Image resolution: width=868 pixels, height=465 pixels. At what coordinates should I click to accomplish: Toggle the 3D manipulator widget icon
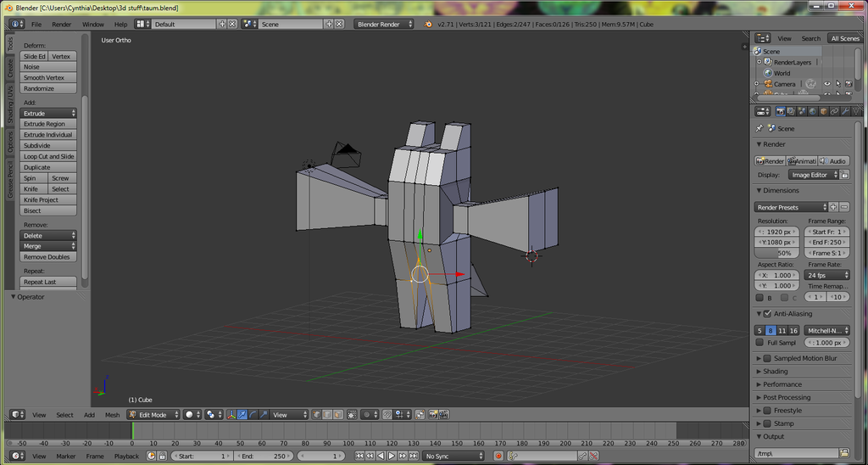231,415
